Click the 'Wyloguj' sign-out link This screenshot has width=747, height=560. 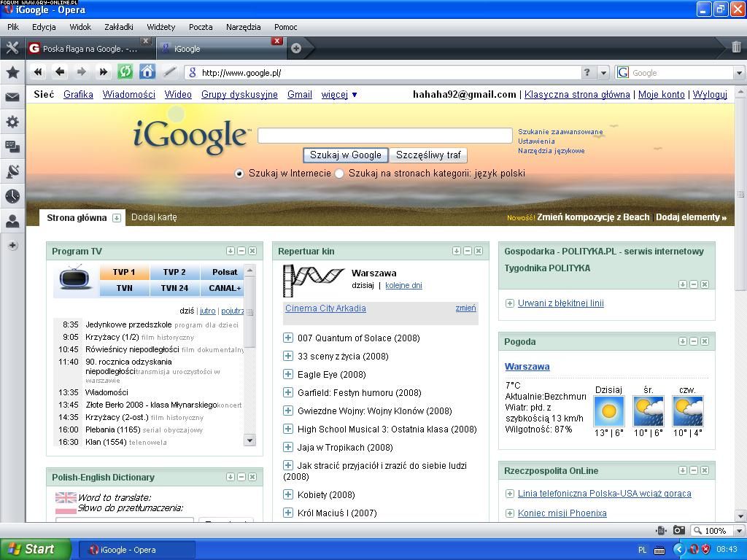tap(710, 94)
